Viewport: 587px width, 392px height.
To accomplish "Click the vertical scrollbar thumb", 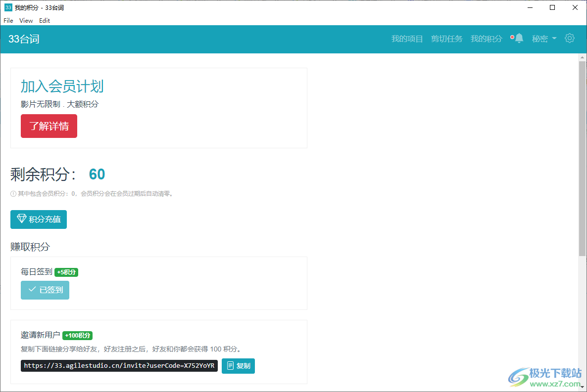I will 582,159.
